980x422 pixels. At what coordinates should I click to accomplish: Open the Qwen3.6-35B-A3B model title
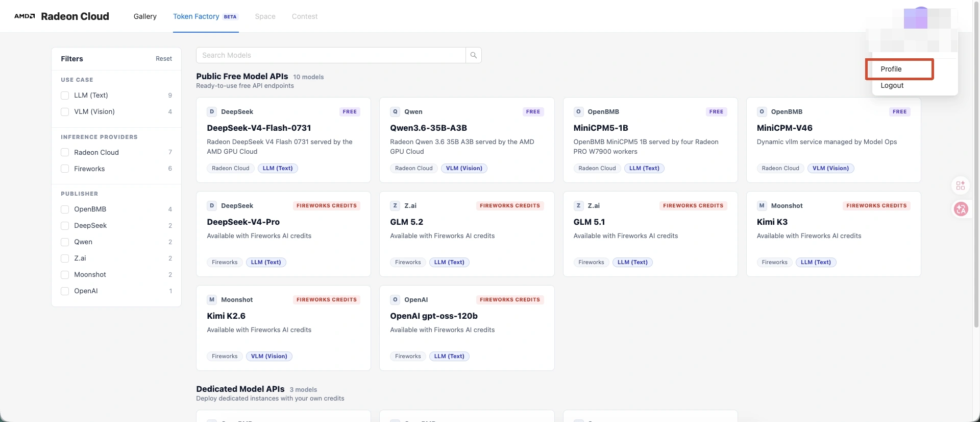[x=429, y=128]
